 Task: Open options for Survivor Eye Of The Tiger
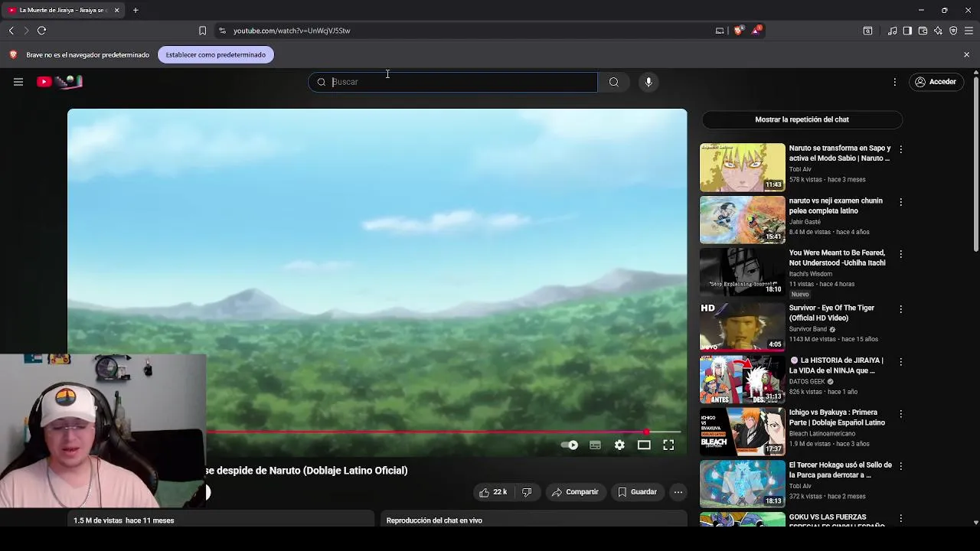coord(900,309)
